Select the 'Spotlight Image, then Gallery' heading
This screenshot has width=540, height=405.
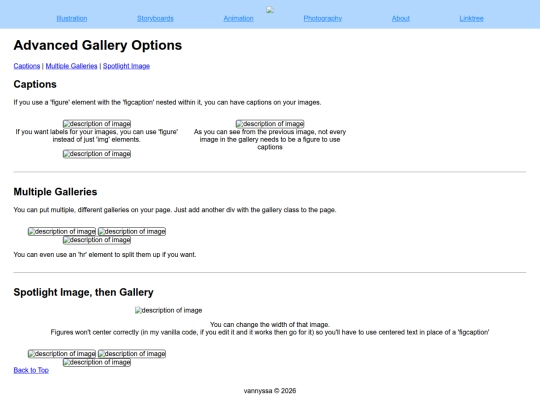click(x=83, y=292)
